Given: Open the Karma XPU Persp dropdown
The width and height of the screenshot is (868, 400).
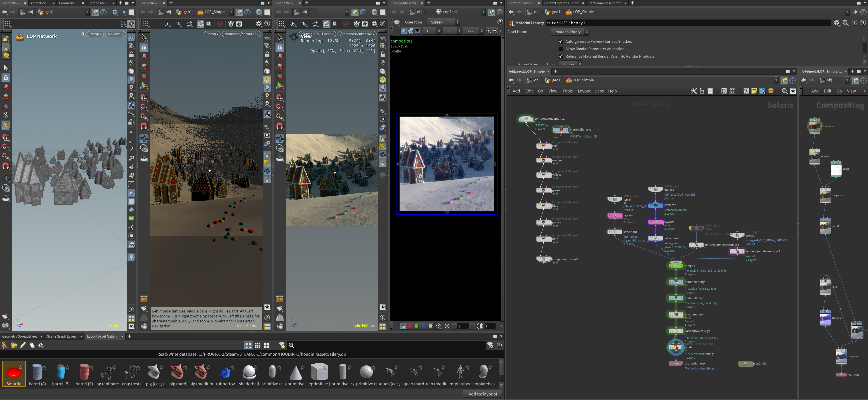Looking at the screenshot, I should click(317, 34).
